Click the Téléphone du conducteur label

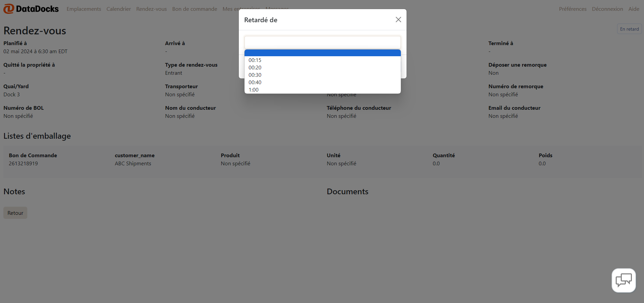pos(359,108)
